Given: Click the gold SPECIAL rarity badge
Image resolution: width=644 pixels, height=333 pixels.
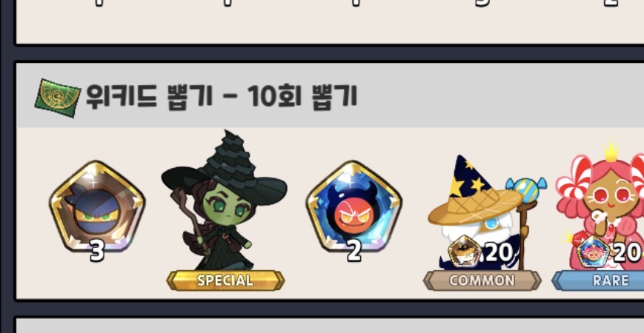Looking at the screenshot, I should tap(225, 280).
